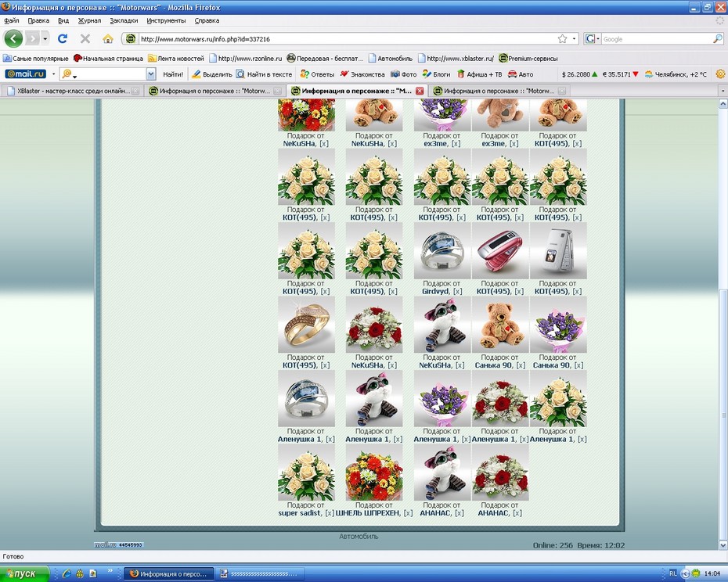Image resolution: width=728 pixels, height=582 pixels.
Task: Click the pink flip phone gift image
Action: pos(500,250)
